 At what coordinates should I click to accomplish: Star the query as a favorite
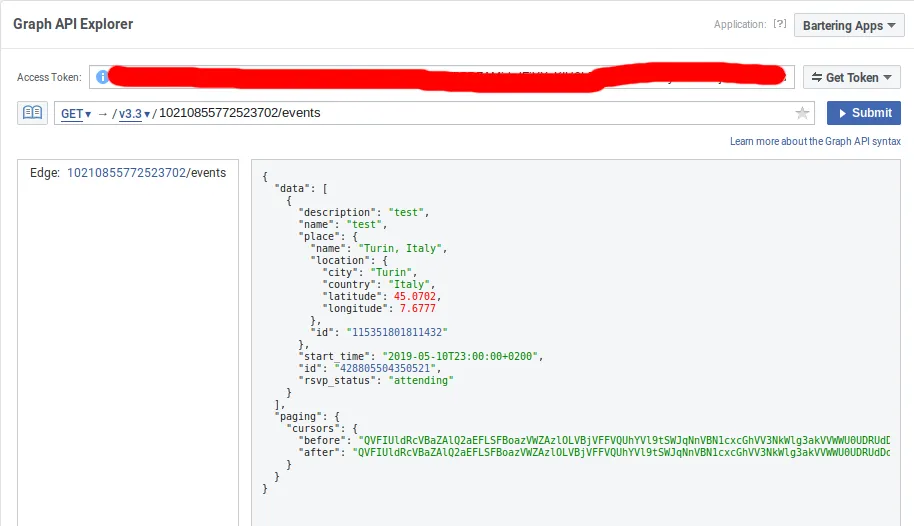[x=802, y=113]
